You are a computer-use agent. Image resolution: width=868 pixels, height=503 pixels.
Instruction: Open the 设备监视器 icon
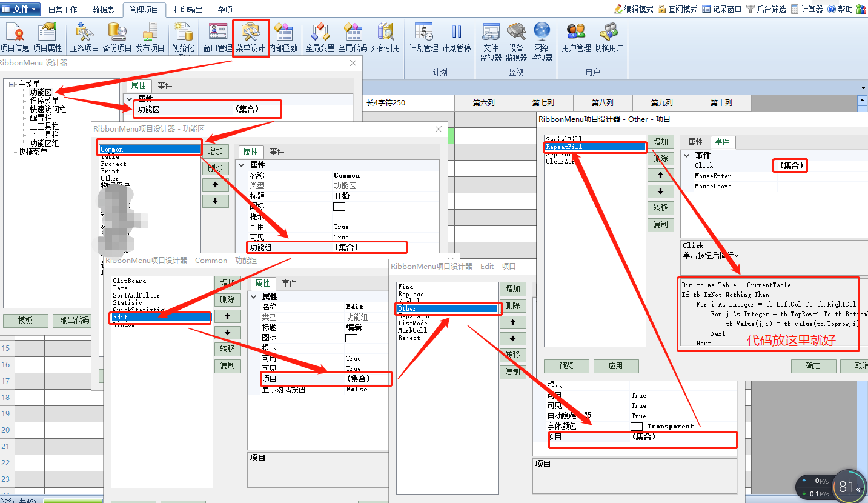click(516, 42)
